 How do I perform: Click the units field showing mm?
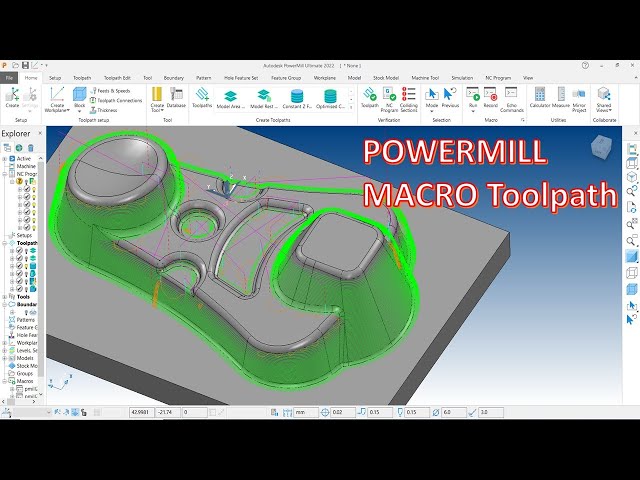(306, 412)
